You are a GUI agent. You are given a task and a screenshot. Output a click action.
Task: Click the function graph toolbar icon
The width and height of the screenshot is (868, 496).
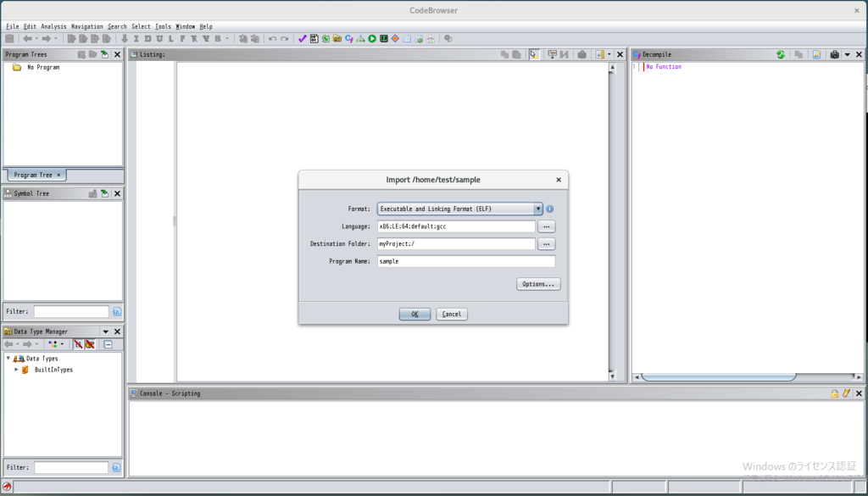coord(360,39)
